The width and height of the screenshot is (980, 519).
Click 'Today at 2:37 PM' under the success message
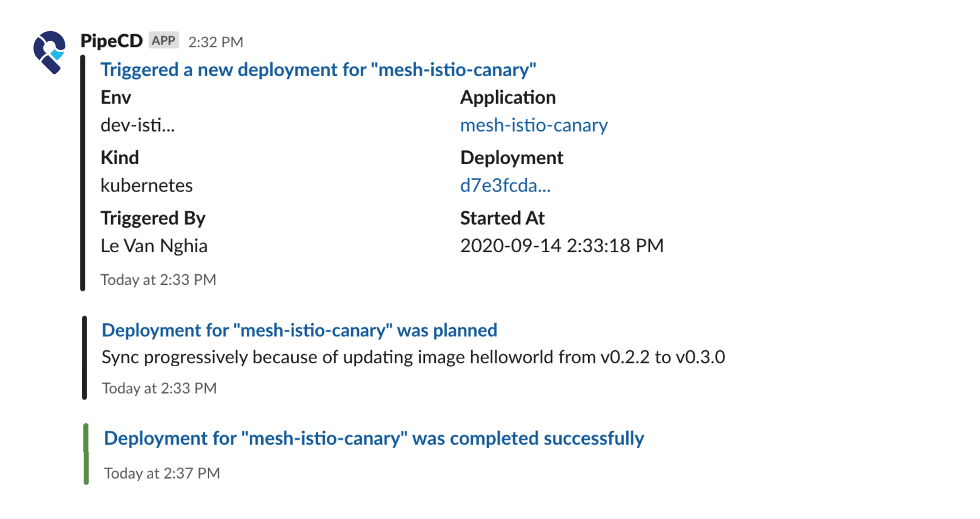pos(162,473)
